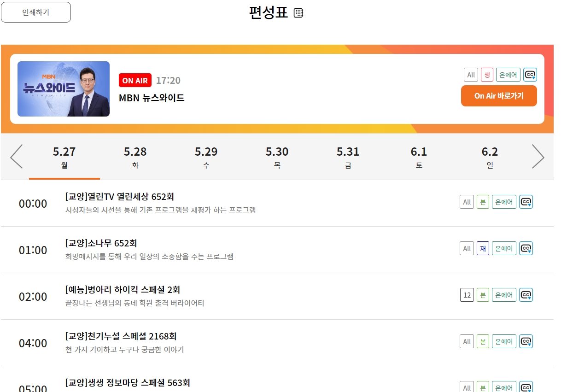Click CC icon on 천기누설 스페셜 row
The height and width of the screenshot is (392, 567).
526,341
